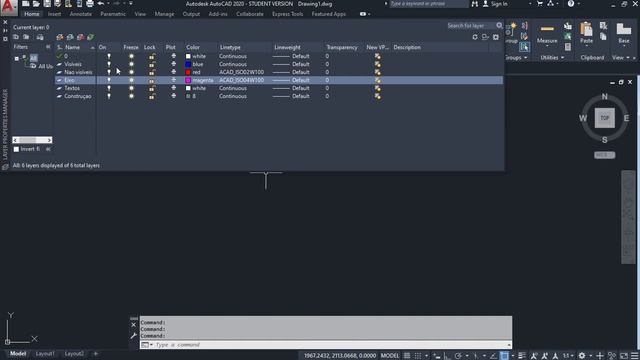The width and height of the screenshot is (640, 360).
Task: Switch to the Layout1 tab
Action: tap(45, 354)
